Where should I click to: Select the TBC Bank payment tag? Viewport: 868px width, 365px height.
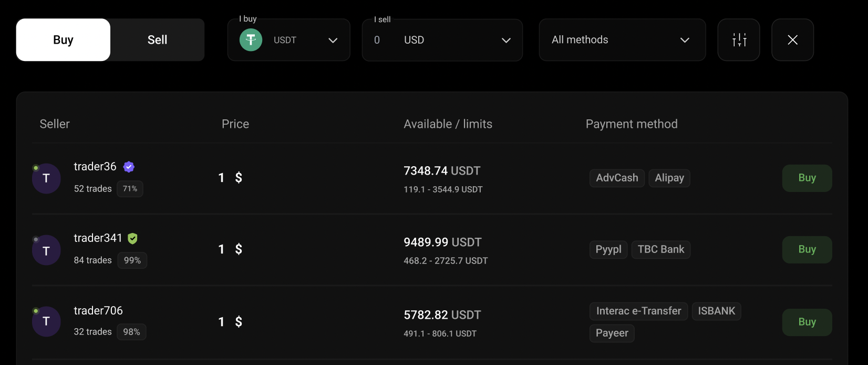tap(660, 250)
